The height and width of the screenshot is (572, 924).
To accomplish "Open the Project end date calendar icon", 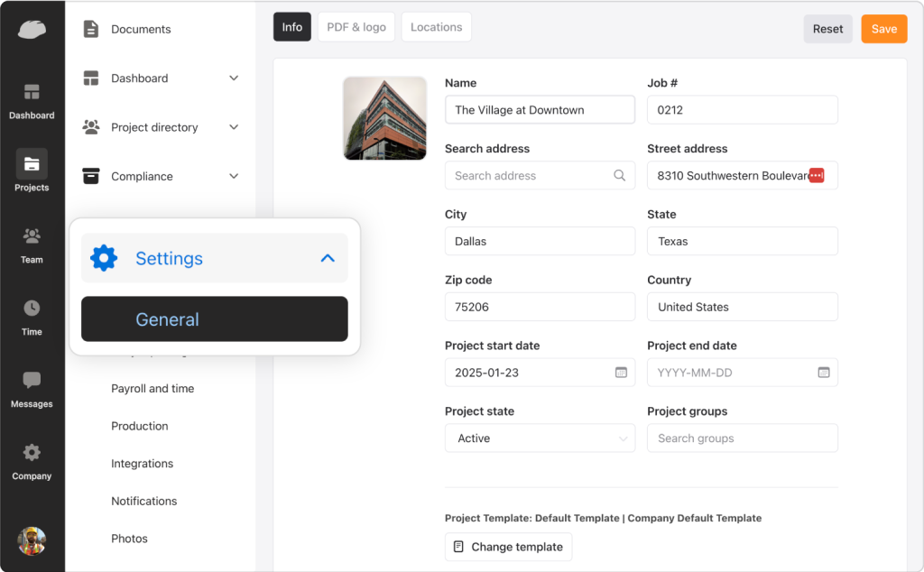I will (823, 372).
